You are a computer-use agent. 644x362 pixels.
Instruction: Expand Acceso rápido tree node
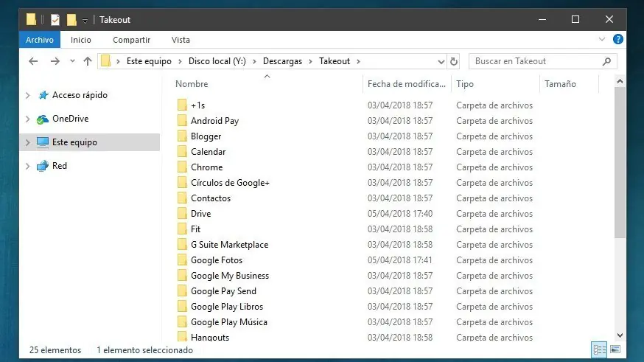click(28, 95)
